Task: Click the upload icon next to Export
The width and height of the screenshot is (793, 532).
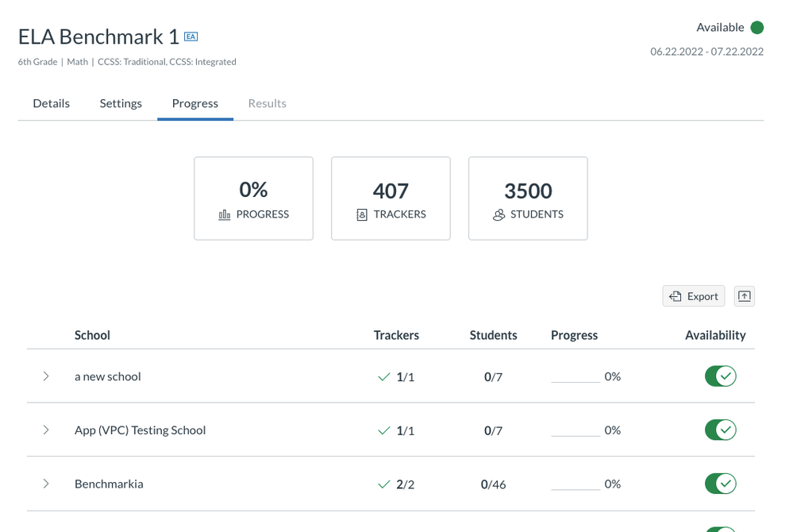Action: [744, 296]
